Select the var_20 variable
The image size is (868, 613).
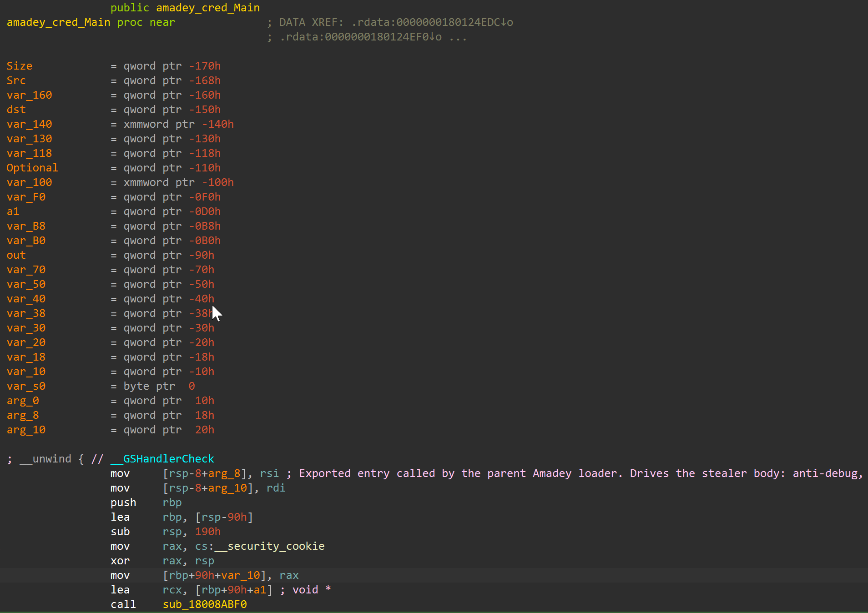pyautogui.click(x=26, y=342)
